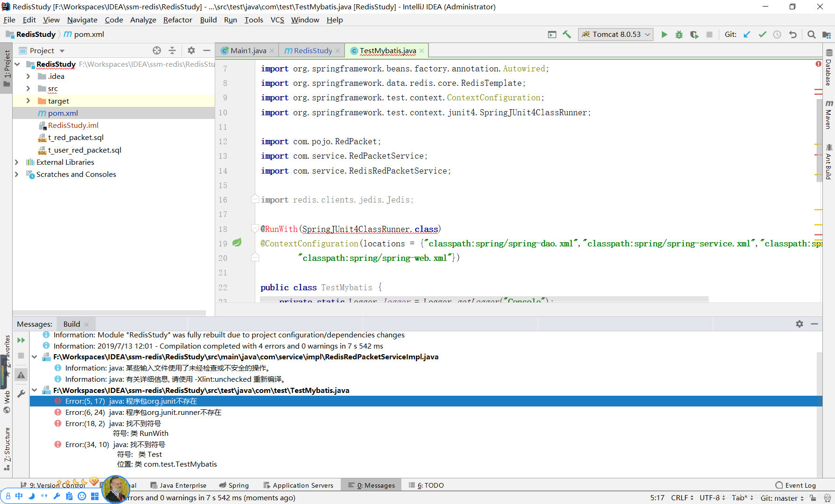This screenshot has width=835, height=504.
Task: Open the Application Servers tool window
Action: pos(298,485)
